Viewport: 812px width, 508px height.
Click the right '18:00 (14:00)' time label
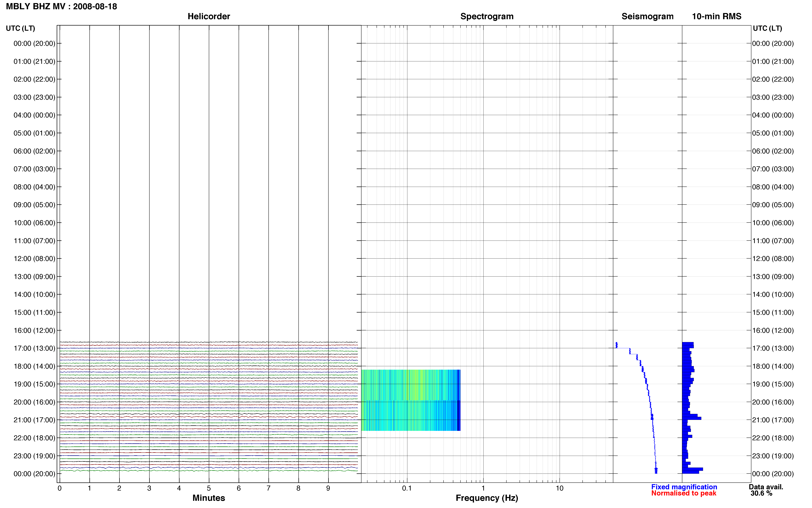773,366
